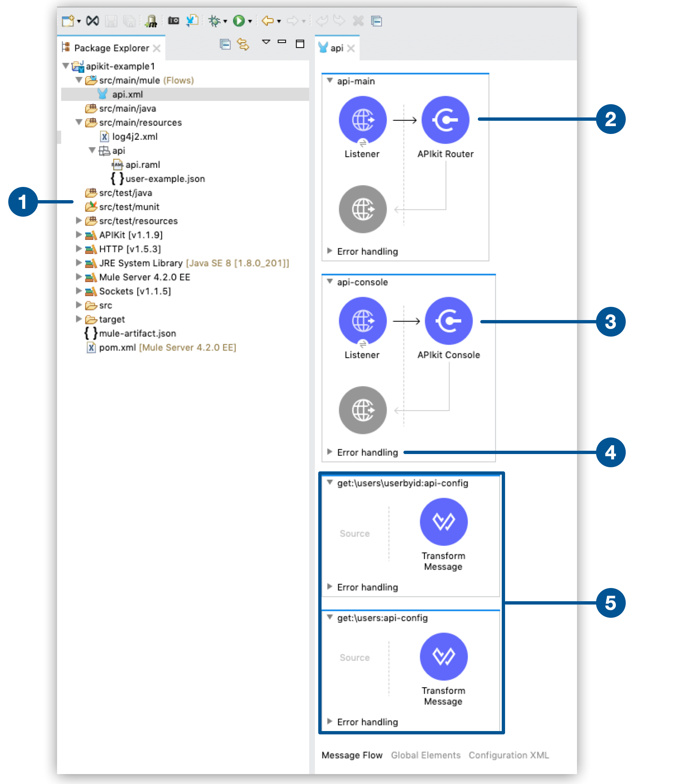The width and height of the screenshot is (677, 784).
Task: Select Transform Message in get:\users:api-config flow
Action: 443,657
